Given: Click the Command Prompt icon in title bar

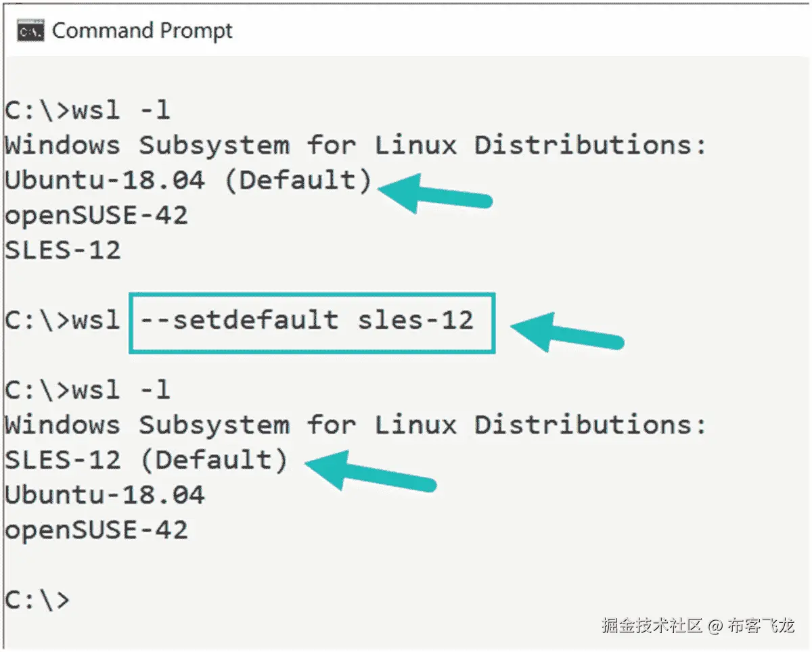Looking at the screenshot, I should click(x=30, y=31).
